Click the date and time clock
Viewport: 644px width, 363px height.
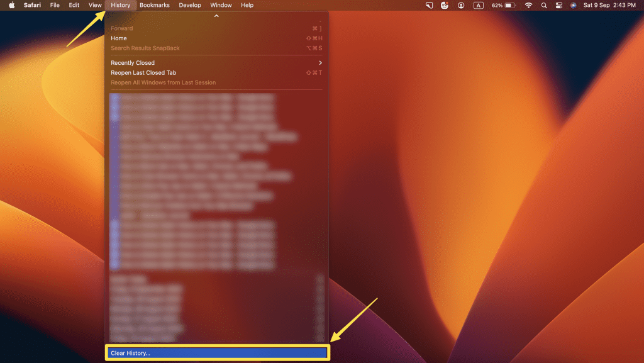pos(609,5)
